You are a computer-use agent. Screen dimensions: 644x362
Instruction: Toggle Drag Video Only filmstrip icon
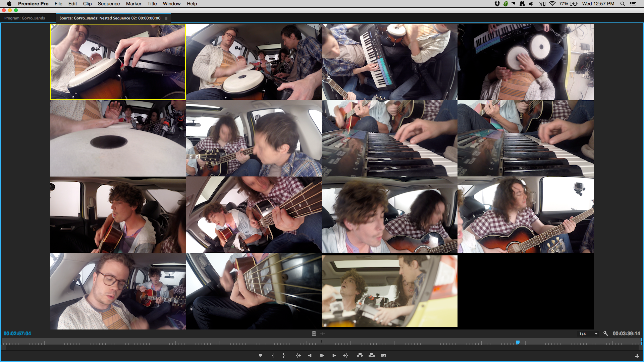pos(314,334)
